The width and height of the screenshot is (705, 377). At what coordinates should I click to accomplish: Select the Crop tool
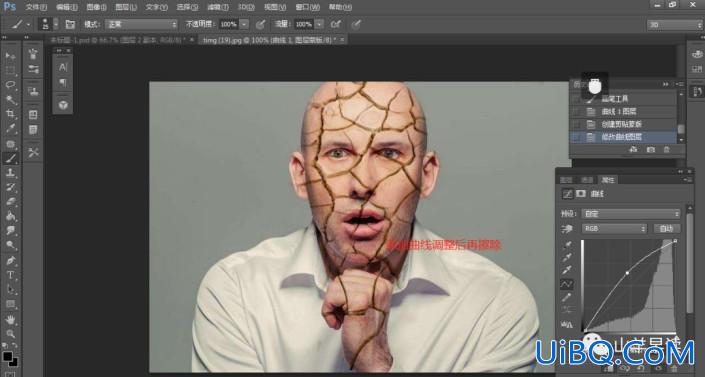click(x=10, y=114)
